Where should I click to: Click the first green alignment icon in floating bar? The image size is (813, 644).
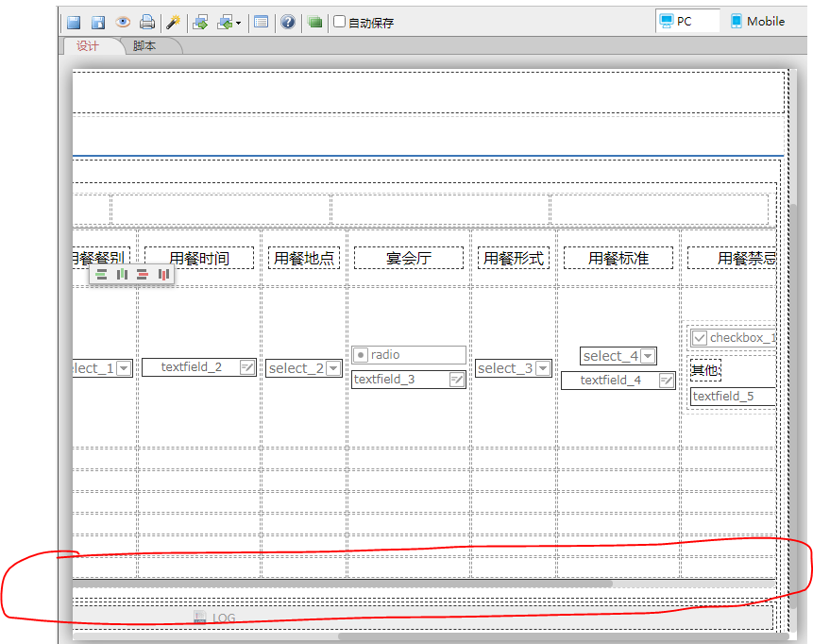[102, 275]
